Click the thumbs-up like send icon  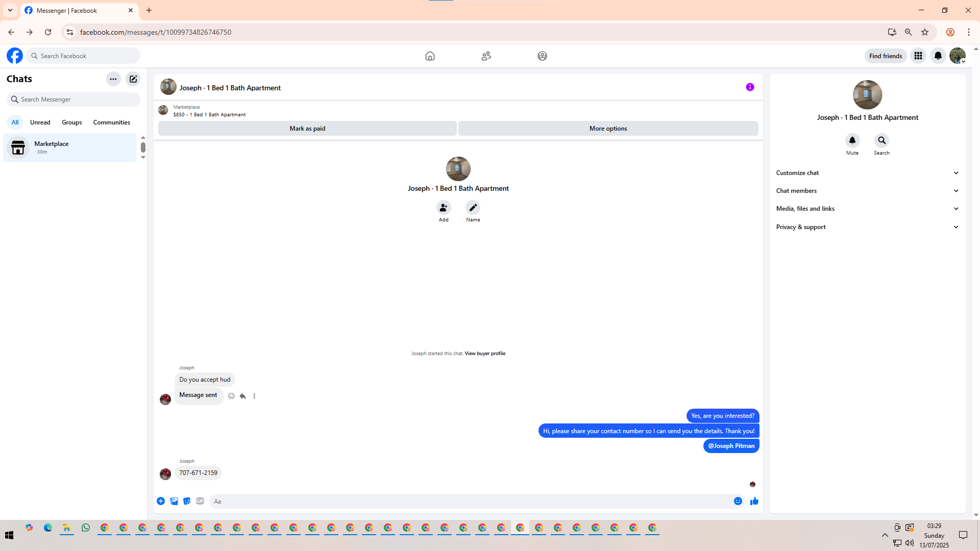pos(754,501)
